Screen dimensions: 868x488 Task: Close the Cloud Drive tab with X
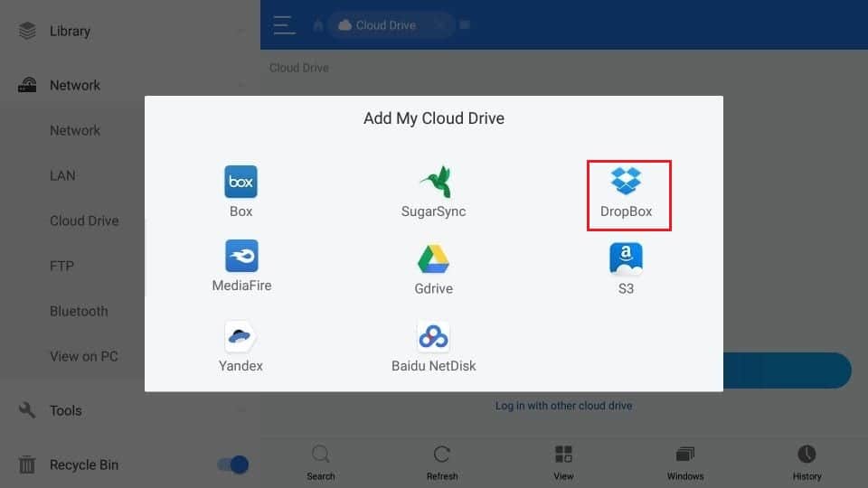439,25
